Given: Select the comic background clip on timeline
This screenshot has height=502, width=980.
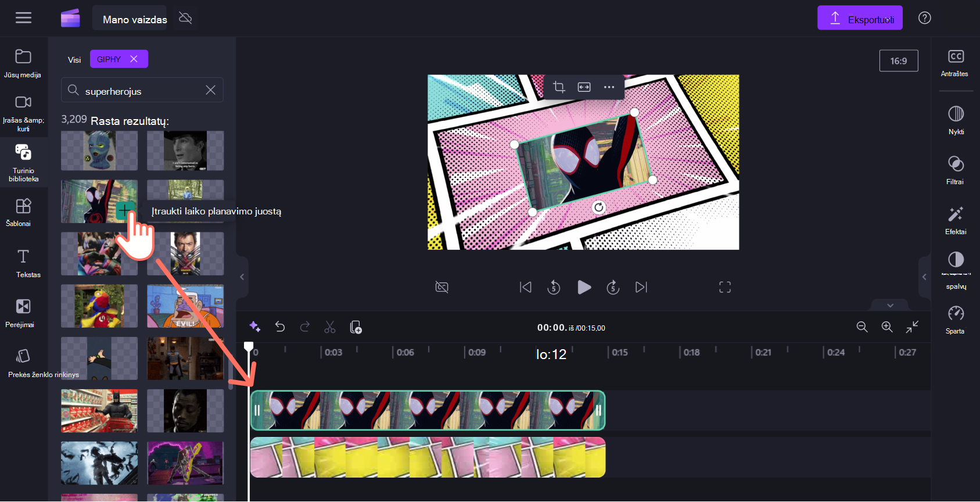Looking at the screenshot, I should pyautogui.click(x=428, y=457).
